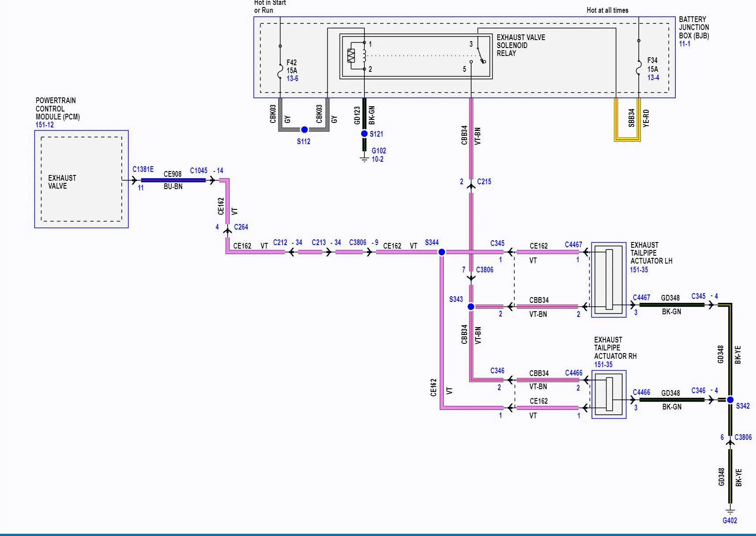756x536 pixels.
Task: Click the S344 splice node dot
Action: (x=442, y=252)
